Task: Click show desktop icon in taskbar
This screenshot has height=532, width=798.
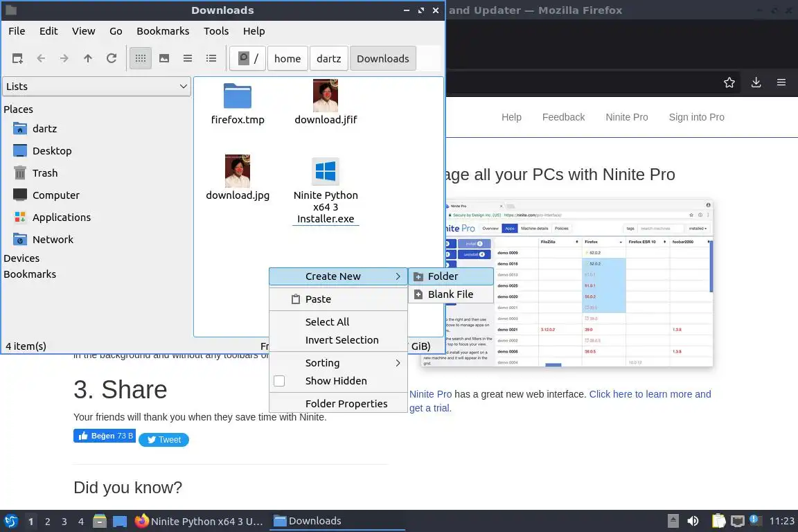Action: click(x=120, y=522)
